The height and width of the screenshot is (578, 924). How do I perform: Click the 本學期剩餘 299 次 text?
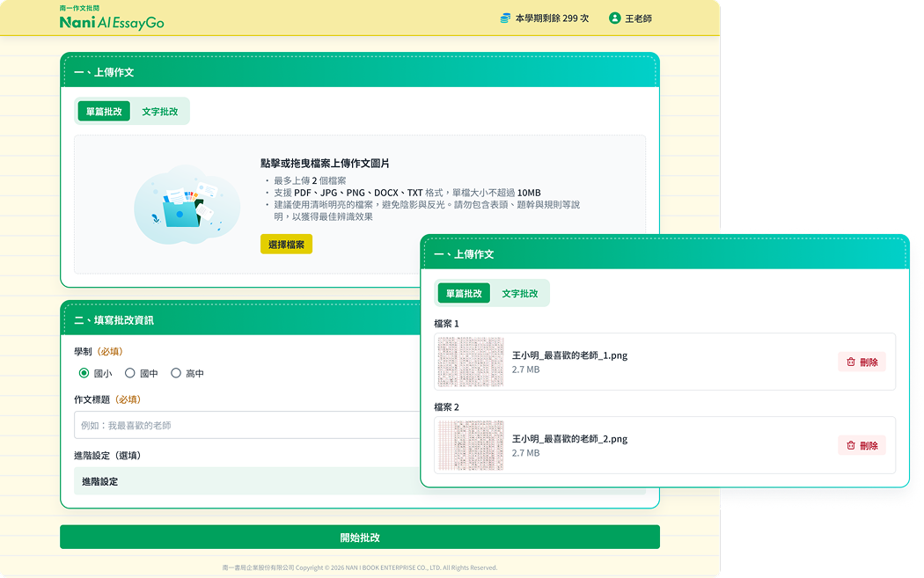(x=552, y=18)
